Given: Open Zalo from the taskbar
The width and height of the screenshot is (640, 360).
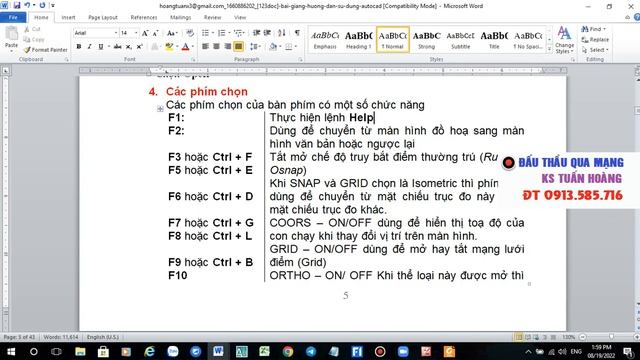Looking at the screenshot, I should [173, 351].
